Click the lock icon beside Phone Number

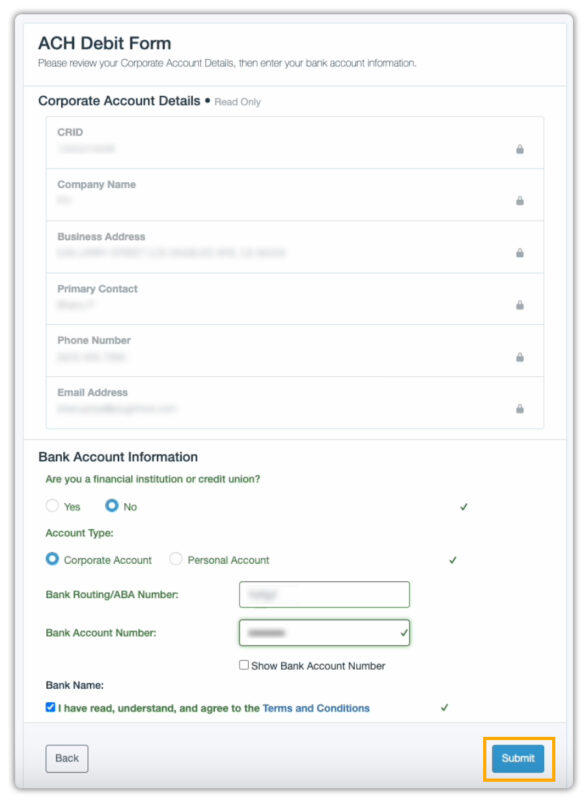coord(520,356)
